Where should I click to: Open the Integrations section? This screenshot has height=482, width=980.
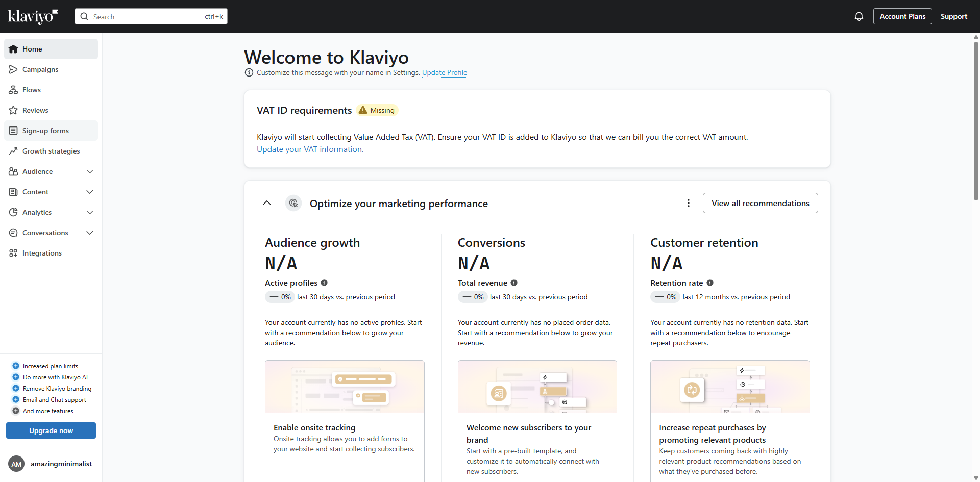[41, 253]
